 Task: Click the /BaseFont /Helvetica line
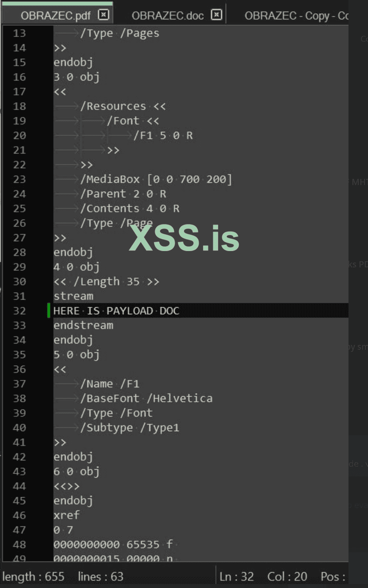146,398
